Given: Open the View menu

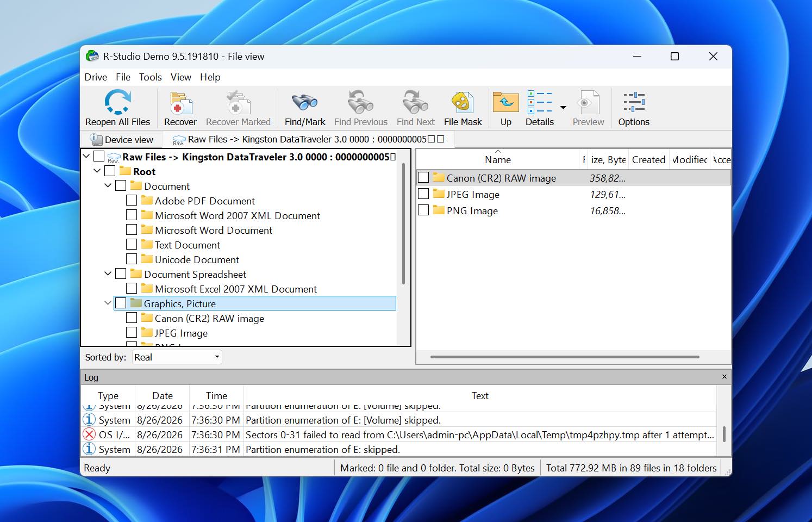Looking at the screenshot, I should [x=181, y=77].
